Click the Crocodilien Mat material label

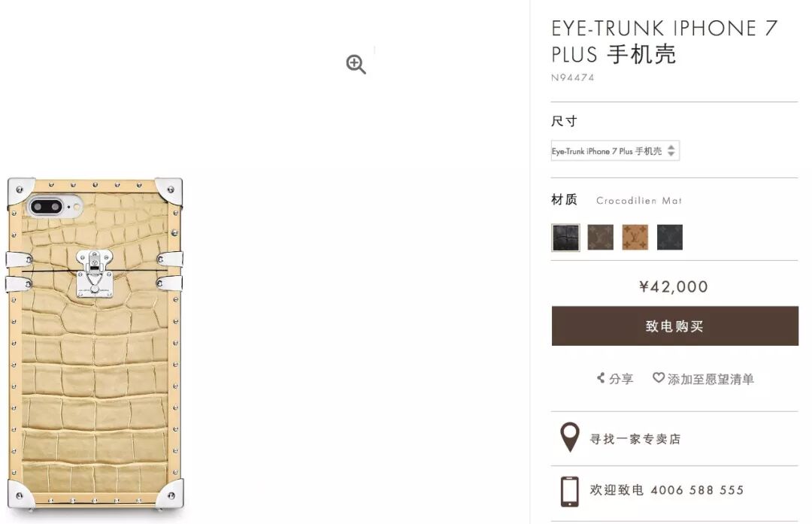638,201
